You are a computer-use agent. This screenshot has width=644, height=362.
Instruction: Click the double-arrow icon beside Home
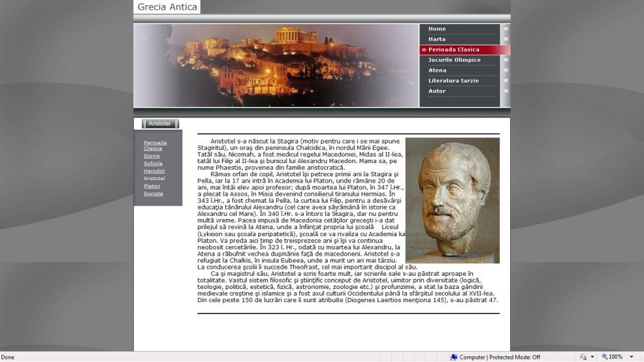coord(506,29)
